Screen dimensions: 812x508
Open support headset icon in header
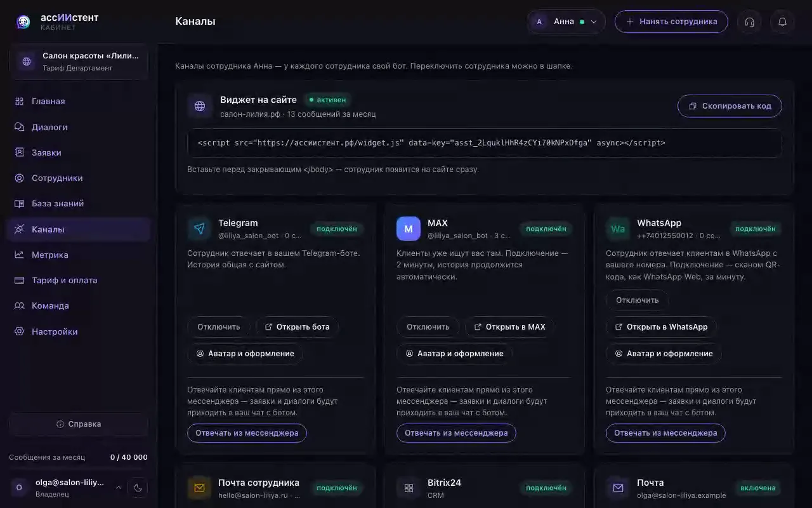click(749, 22)
